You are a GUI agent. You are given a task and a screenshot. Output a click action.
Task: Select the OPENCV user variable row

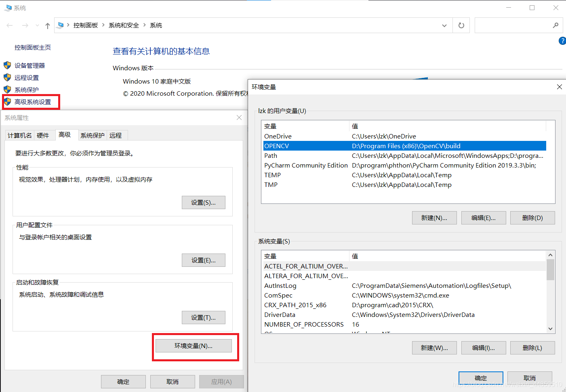404,146
